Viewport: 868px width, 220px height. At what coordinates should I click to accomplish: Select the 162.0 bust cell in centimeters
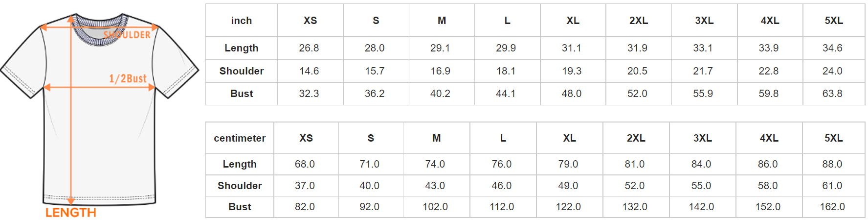pyautogui.click(x=832, y=207)
